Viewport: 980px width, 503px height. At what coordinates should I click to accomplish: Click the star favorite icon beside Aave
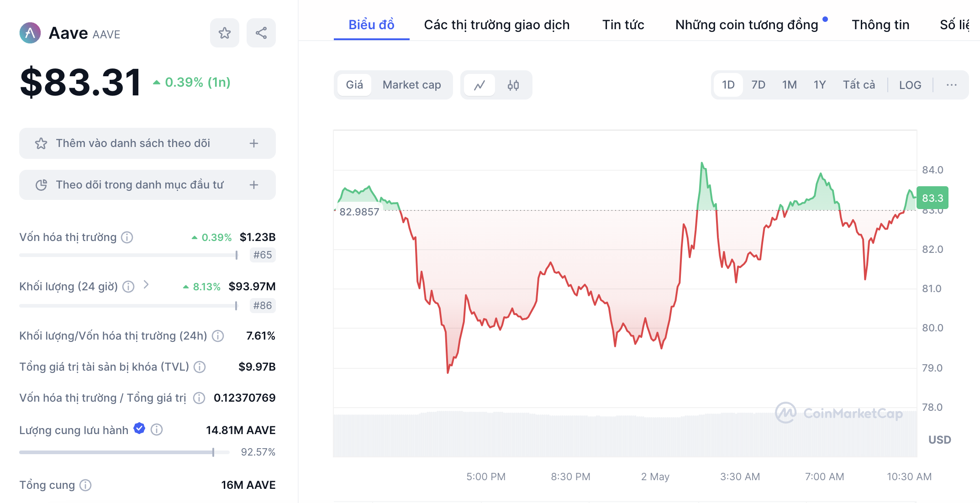[224, 33]
